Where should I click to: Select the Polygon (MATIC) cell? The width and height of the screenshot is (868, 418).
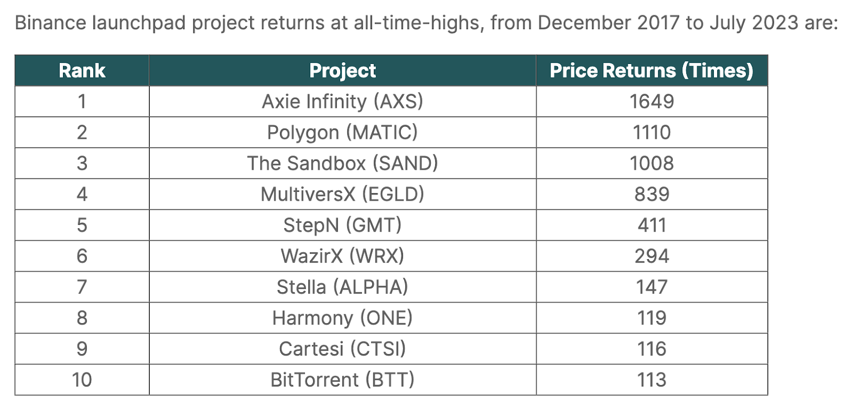coord(342,132)
